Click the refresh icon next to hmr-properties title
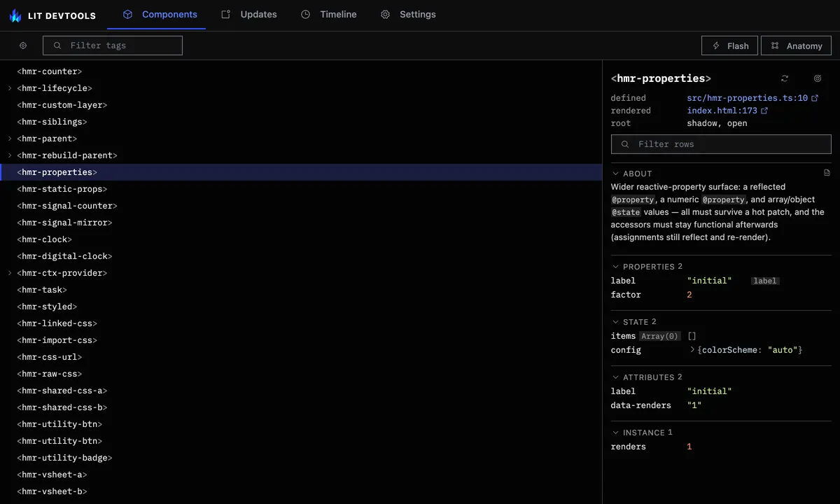The image size is (840, 504). (785, 78)
